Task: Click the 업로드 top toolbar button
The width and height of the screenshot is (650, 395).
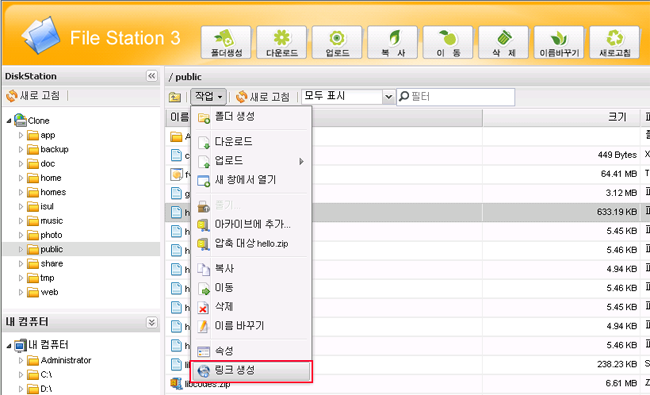Action: pyautogui.click(x=337, y=42)
